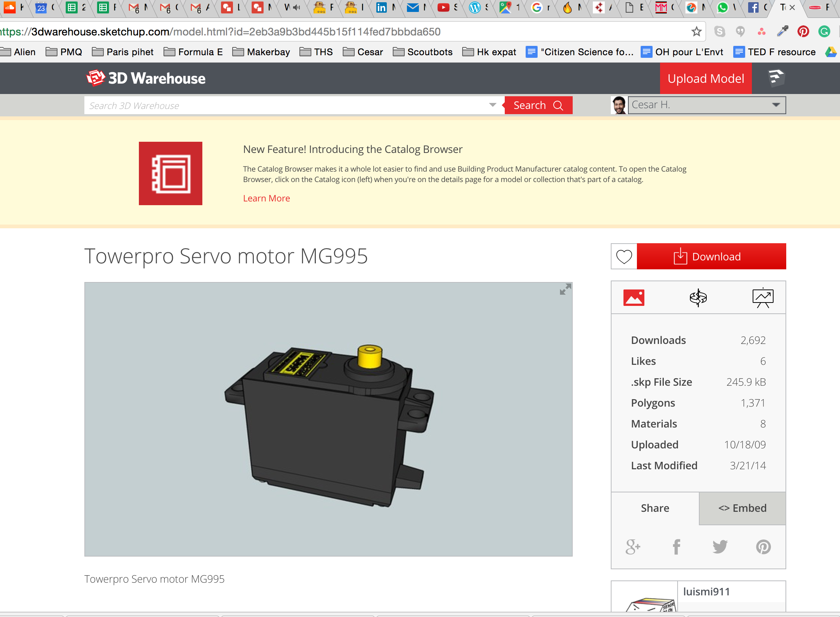Open the Paris pihet bookmarks folder
Screen dimensions: 840x617
[122, 52]
